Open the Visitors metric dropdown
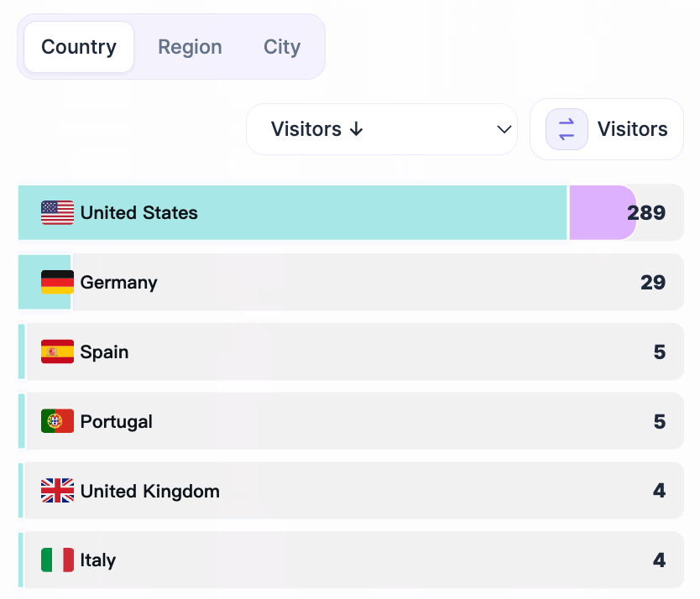This screenshot has height=599, width=700. tap(382, 129)
